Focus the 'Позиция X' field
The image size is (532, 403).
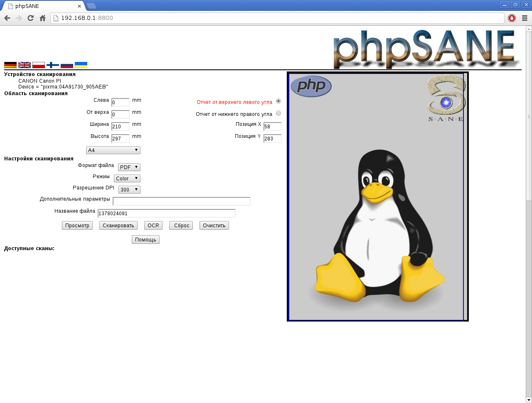click(x=273, y=126)
